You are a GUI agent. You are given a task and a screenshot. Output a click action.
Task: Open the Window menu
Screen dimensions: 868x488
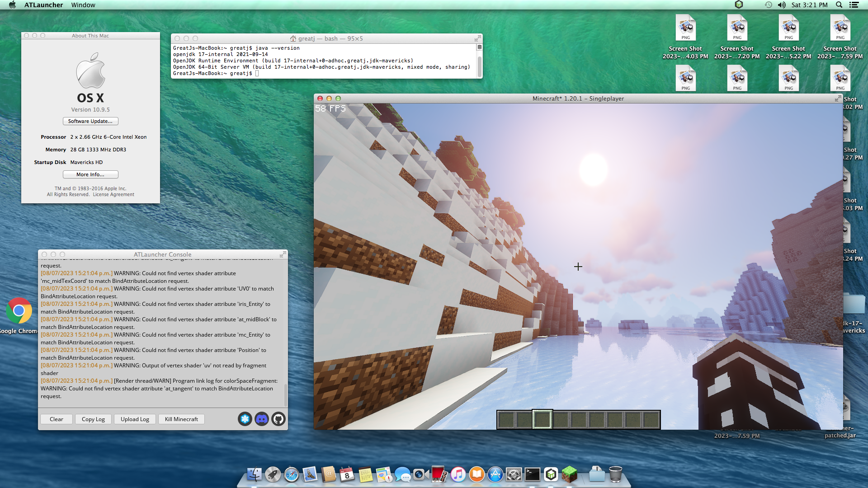pos(83,5)
